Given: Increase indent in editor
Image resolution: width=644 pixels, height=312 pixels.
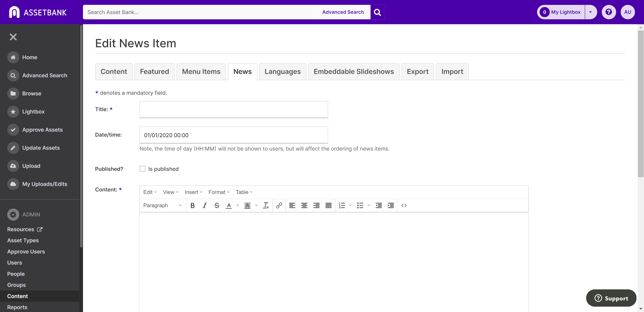Looking at the screenshot, I should click(391, 206).
